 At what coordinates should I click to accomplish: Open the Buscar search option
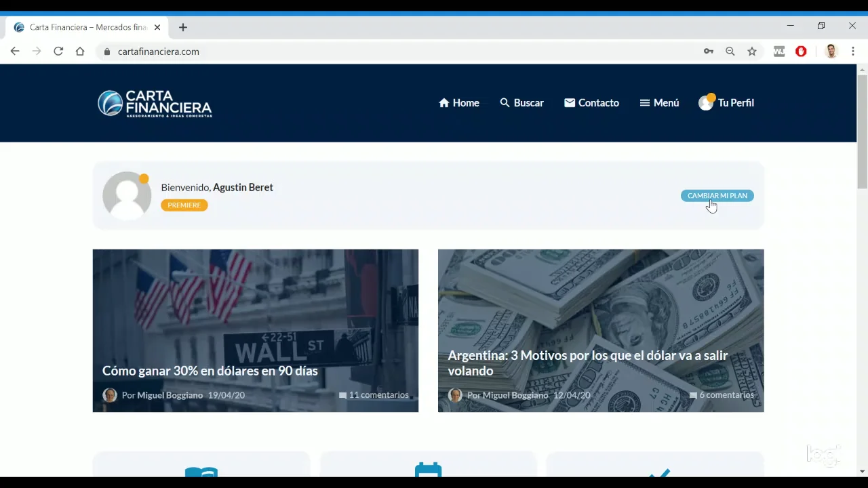(x=521, y=103)
